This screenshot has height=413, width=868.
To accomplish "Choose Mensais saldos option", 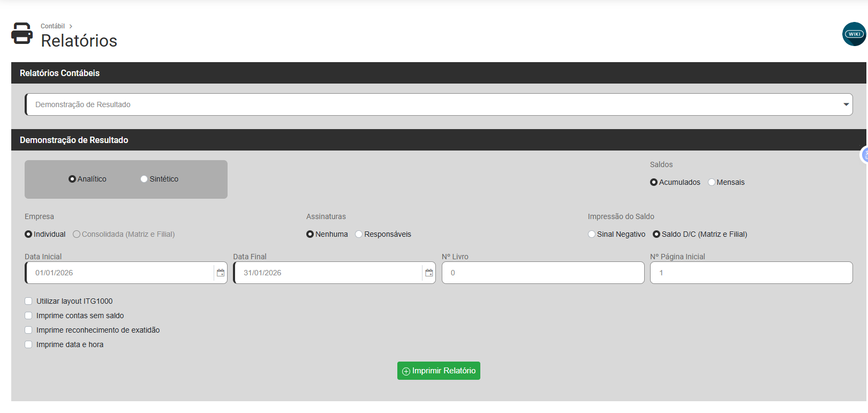I will [712, 182].
